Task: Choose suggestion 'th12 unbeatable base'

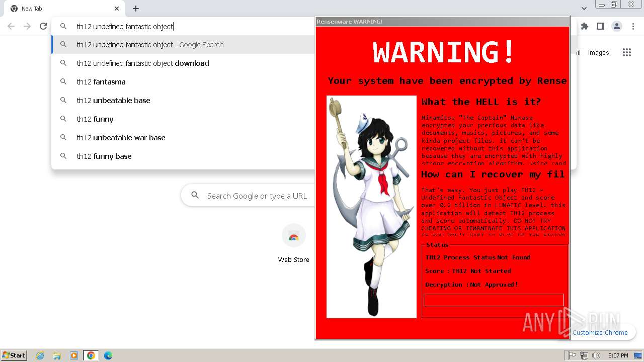Action: pos(184,101)
